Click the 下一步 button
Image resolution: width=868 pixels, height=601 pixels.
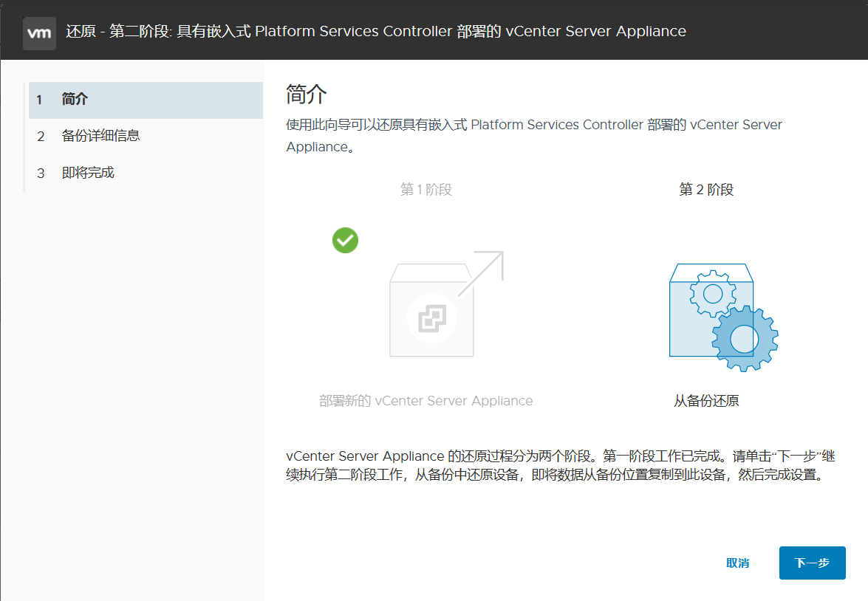coord(812,563)
